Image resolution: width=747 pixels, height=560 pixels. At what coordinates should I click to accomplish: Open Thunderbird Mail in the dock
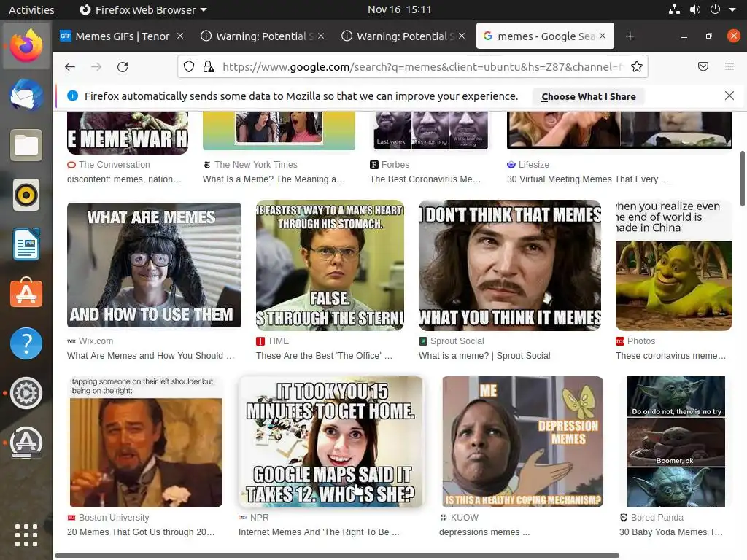tap(26, 96)
